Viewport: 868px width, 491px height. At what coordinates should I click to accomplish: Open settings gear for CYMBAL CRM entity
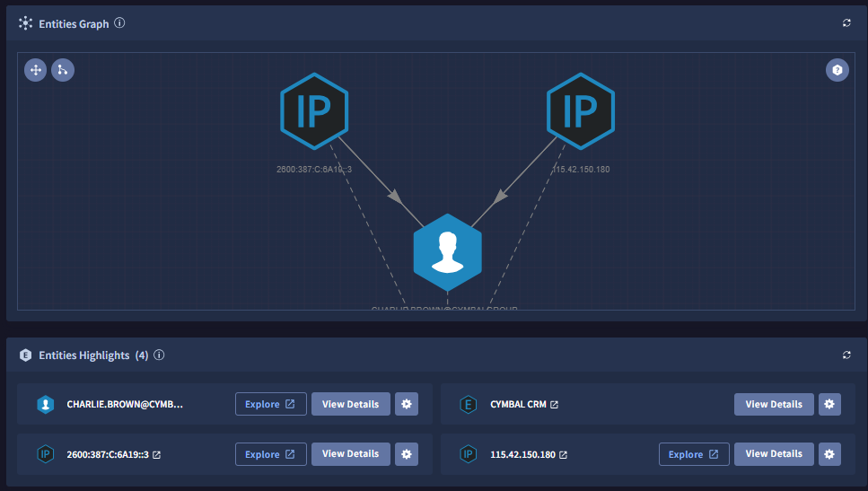pos(830,404)
